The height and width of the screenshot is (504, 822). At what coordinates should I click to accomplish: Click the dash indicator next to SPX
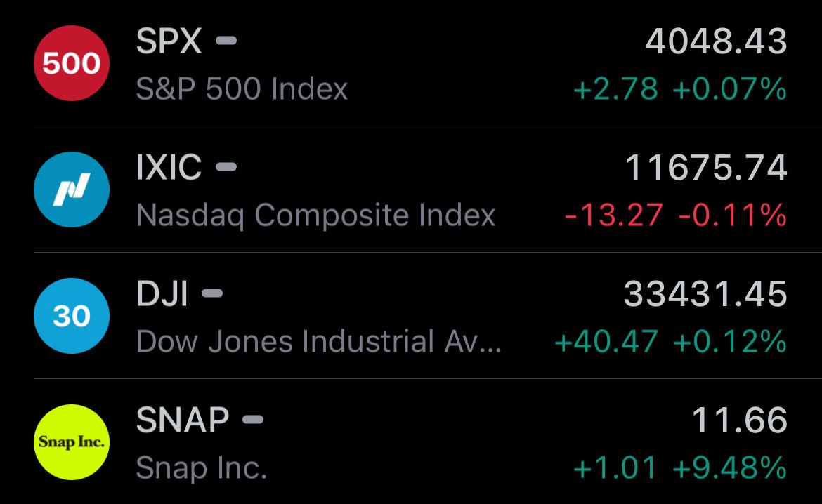pyautogui.click(x=226, y=40)
